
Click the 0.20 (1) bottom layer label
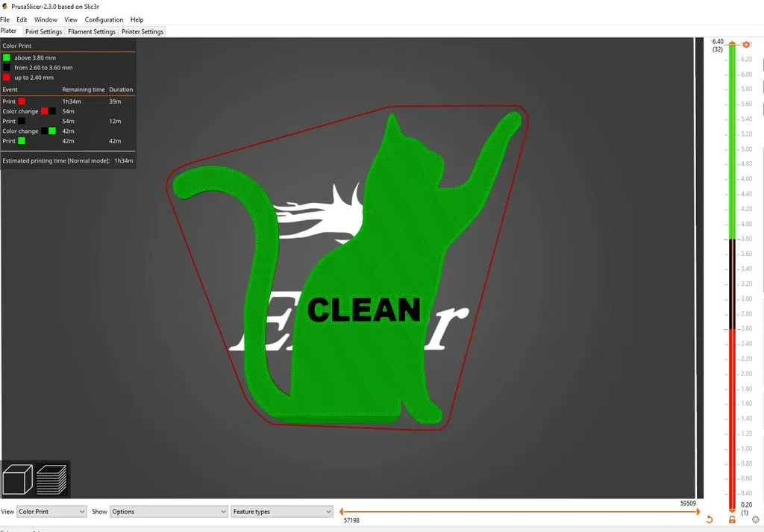(746, 509)
